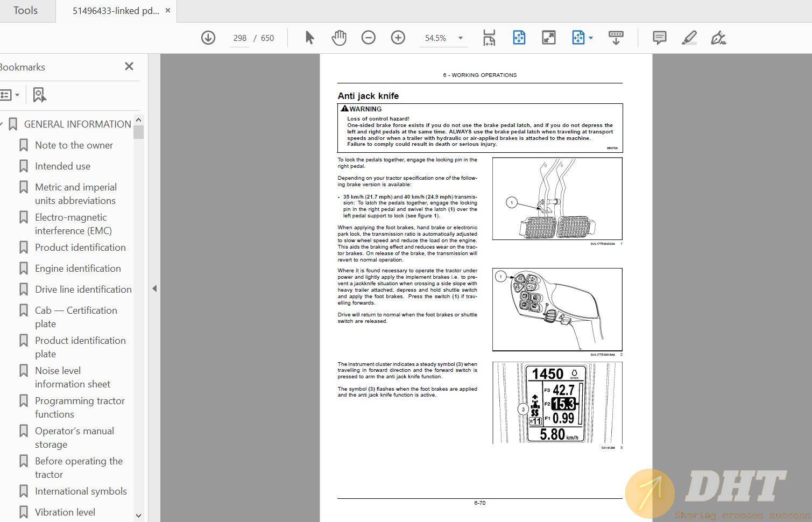
Task: Click '6 - WORKING OPERATIONS' page header
Action: click(x=479, y=75)
